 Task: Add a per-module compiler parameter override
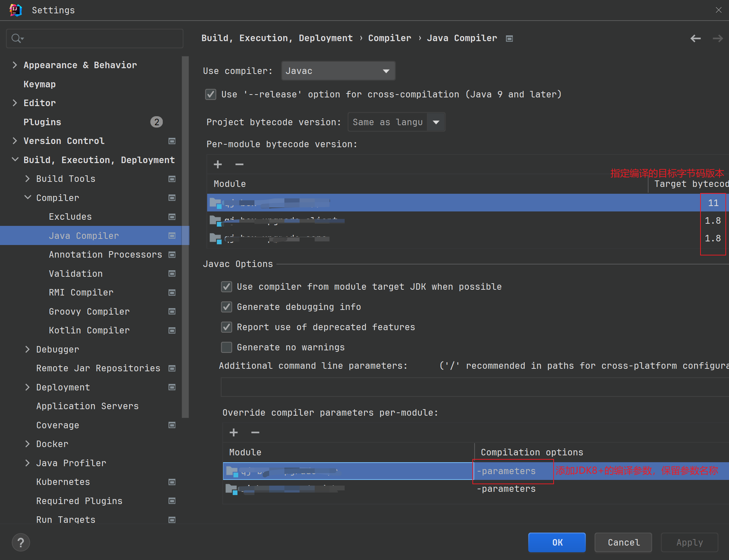233,432
